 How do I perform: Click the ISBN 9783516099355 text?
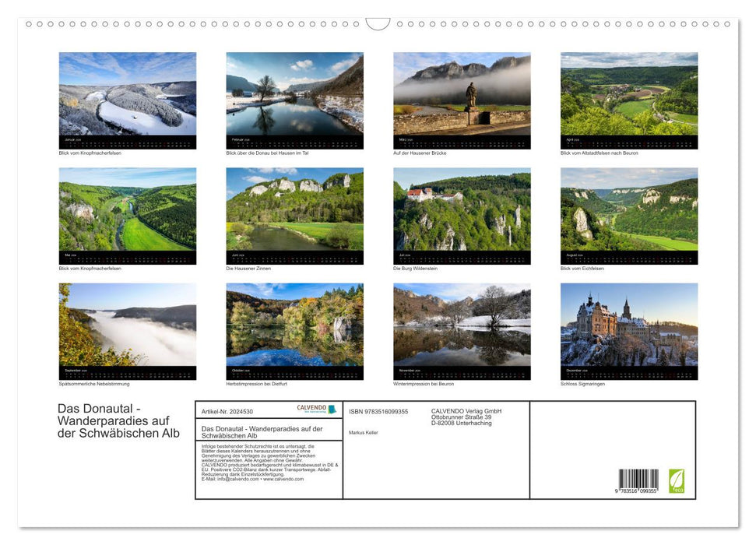pos(378,411)
